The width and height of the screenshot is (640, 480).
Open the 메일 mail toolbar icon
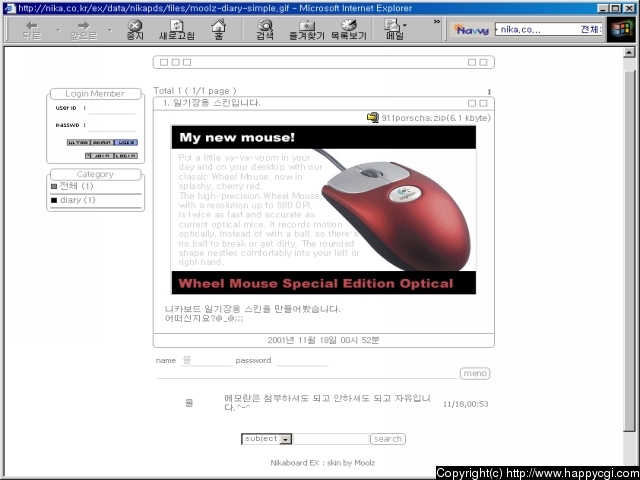click(x=393, y=31)
